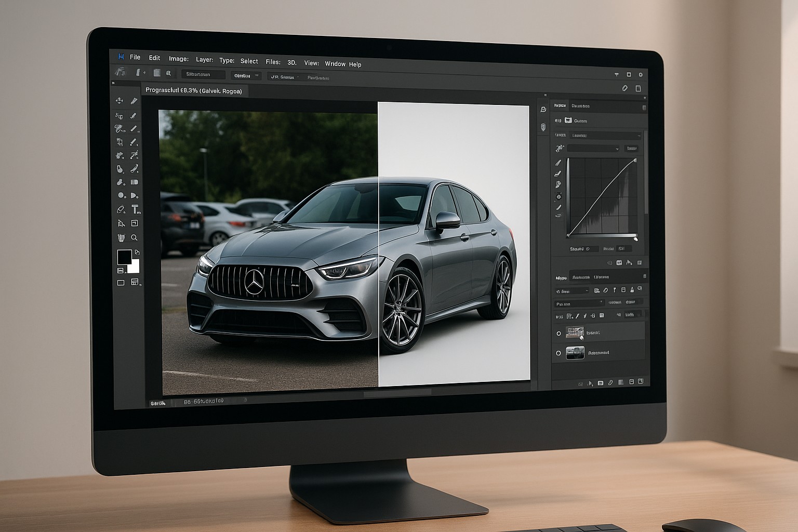Click the screen mode icon below color swatches
Image resolution: width=798 pixels, height=532 pixels.
coord(121,283)
